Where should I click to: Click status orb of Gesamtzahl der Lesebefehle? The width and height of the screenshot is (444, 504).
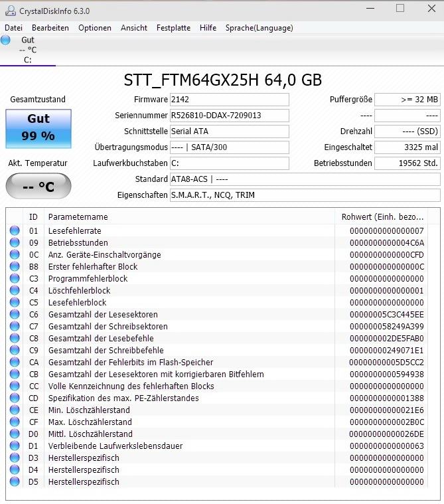click(x=15, y=338)
